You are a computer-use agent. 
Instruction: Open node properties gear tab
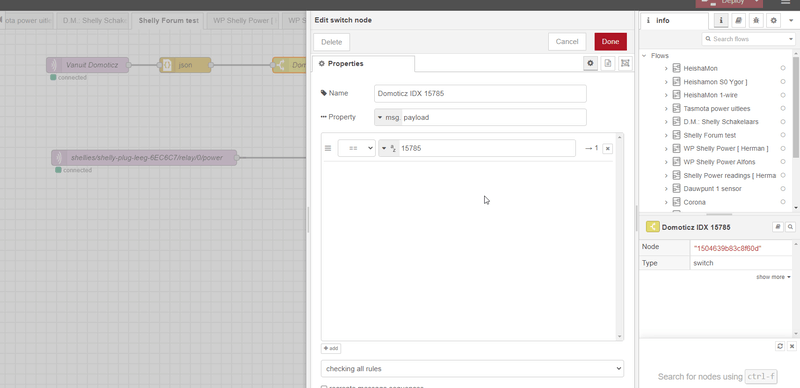click(590, 63)
